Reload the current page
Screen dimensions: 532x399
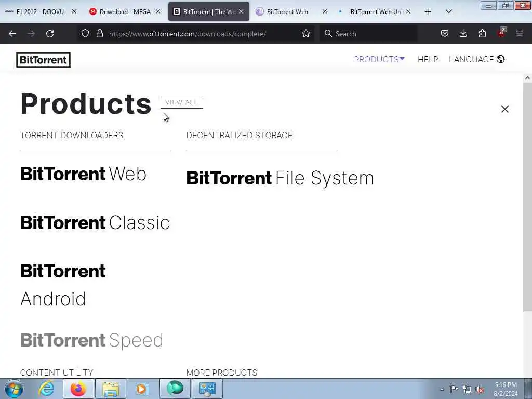(50, 34)
